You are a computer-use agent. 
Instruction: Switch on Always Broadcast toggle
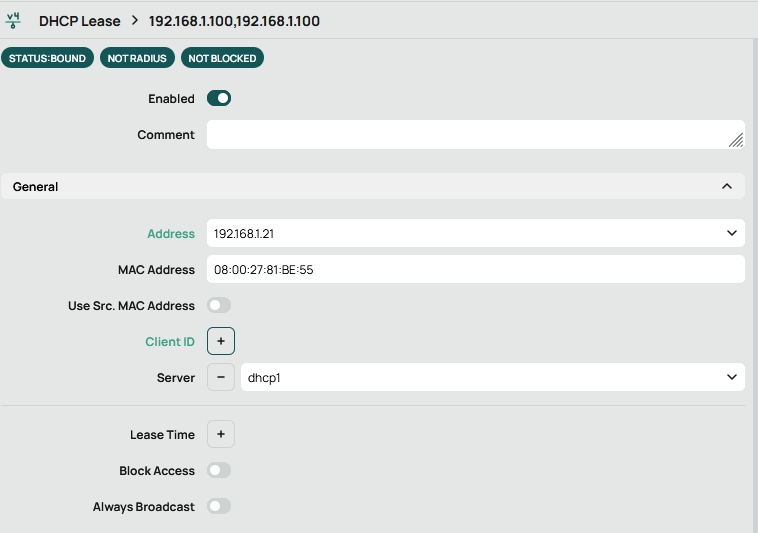219,506
